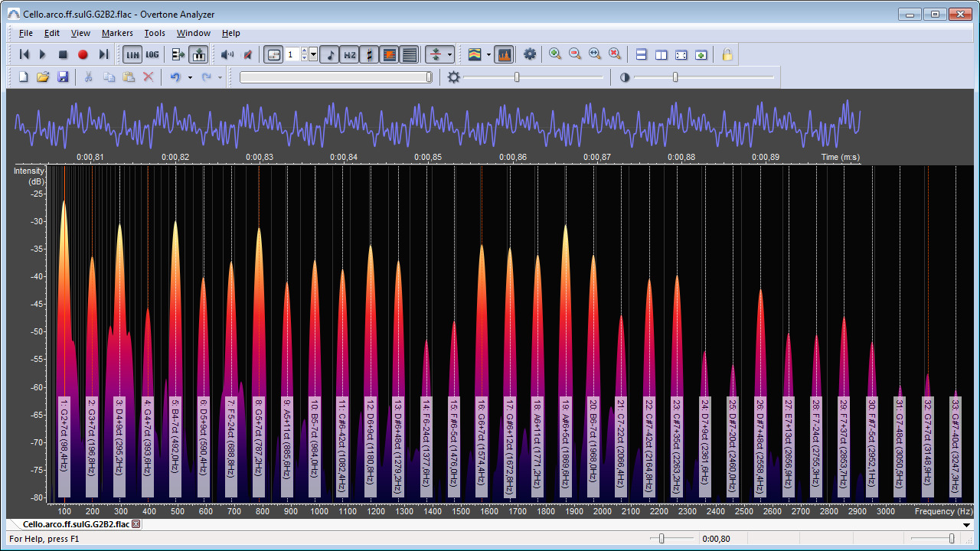
Task: Select the spectrum view orange chart icon
Action: point(504,54)
